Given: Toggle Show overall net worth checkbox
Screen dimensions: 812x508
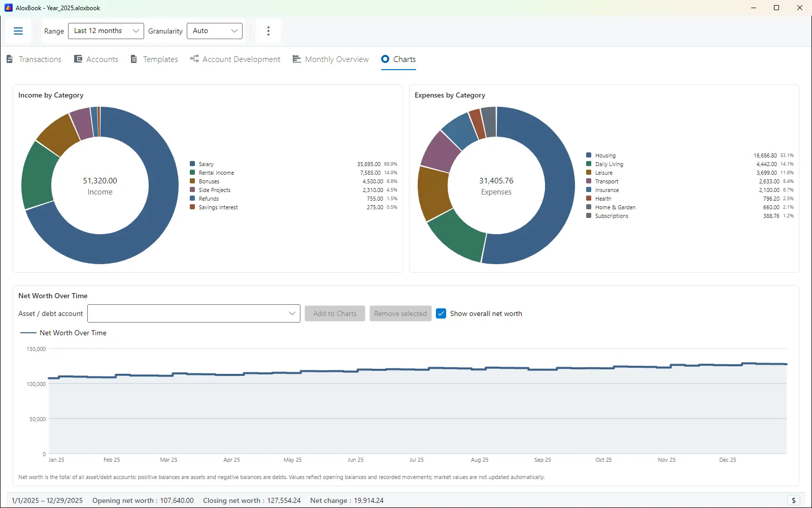Looking at the screenshot, I should [x=441, y=313].
